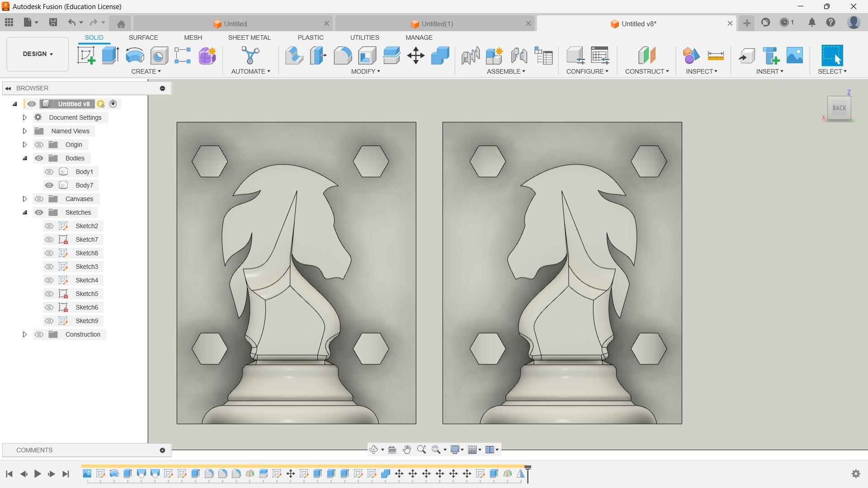Toggle visibility of Sketch2
This screenshot has width=868, height=488.
pyautogui.click(x=49, y=226)
